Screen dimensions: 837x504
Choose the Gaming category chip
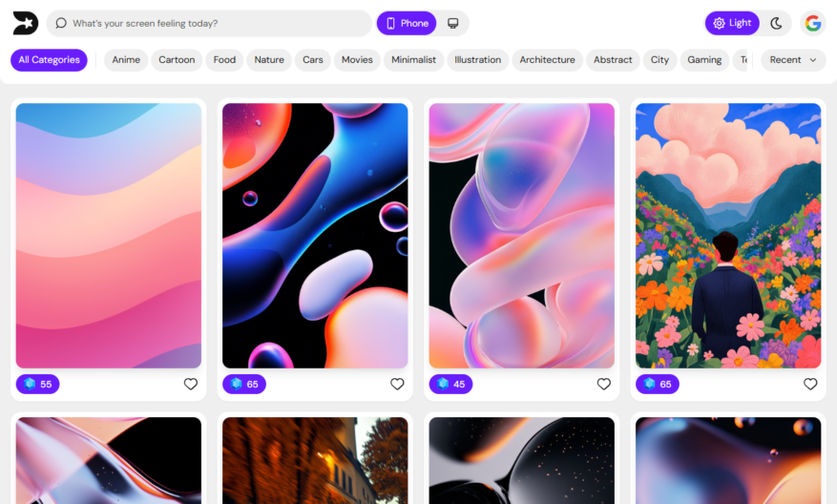[x=704, y=60]
